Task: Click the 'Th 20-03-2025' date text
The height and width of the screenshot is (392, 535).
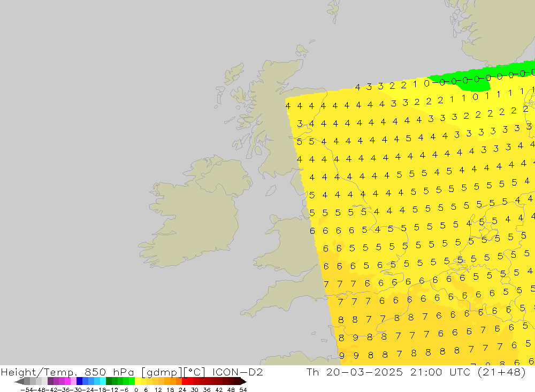Action: coord(355,372)
